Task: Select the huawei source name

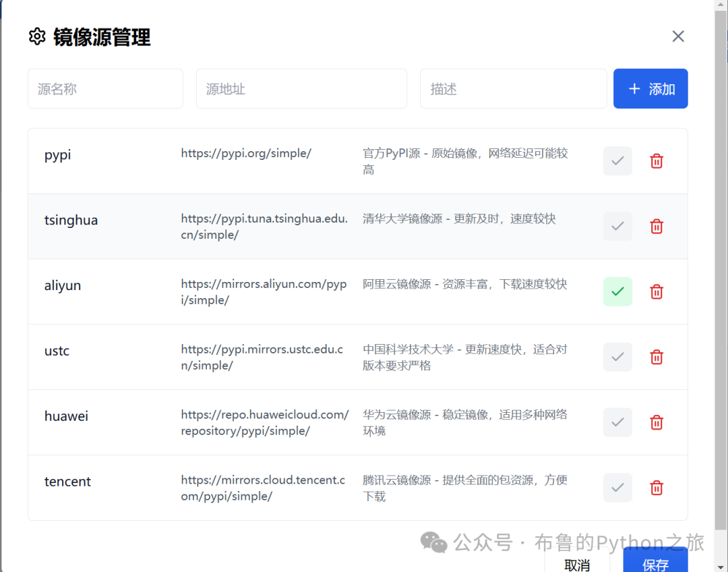Action: click(66, 416)
